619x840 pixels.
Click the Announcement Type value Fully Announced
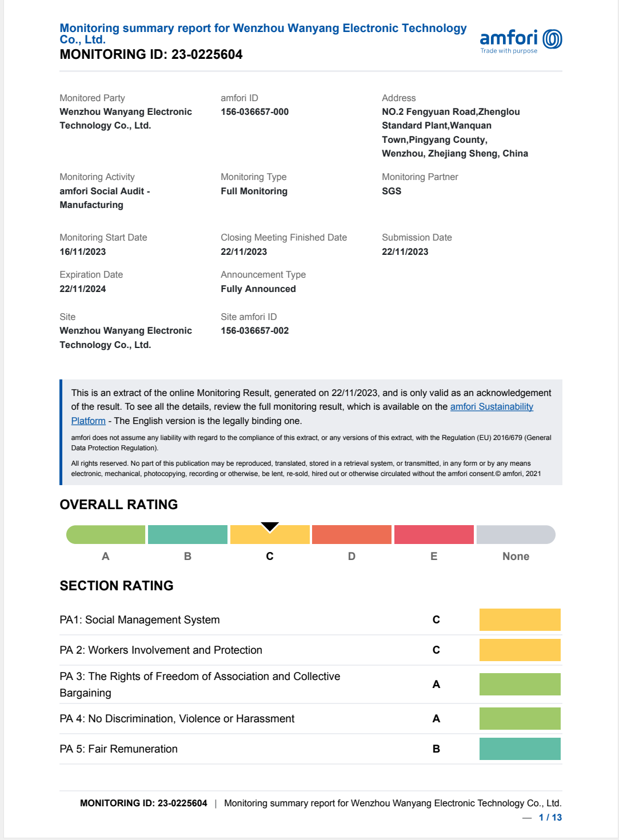[258, 289]
